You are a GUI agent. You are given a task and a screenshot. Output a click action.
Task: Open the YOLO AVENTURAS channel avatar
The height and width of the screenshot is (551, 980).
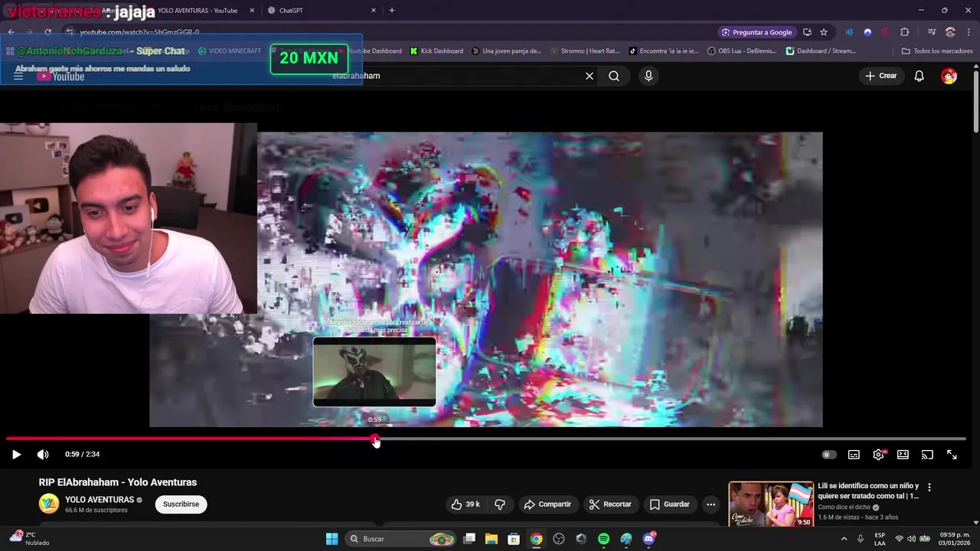[x=49, y=504]
